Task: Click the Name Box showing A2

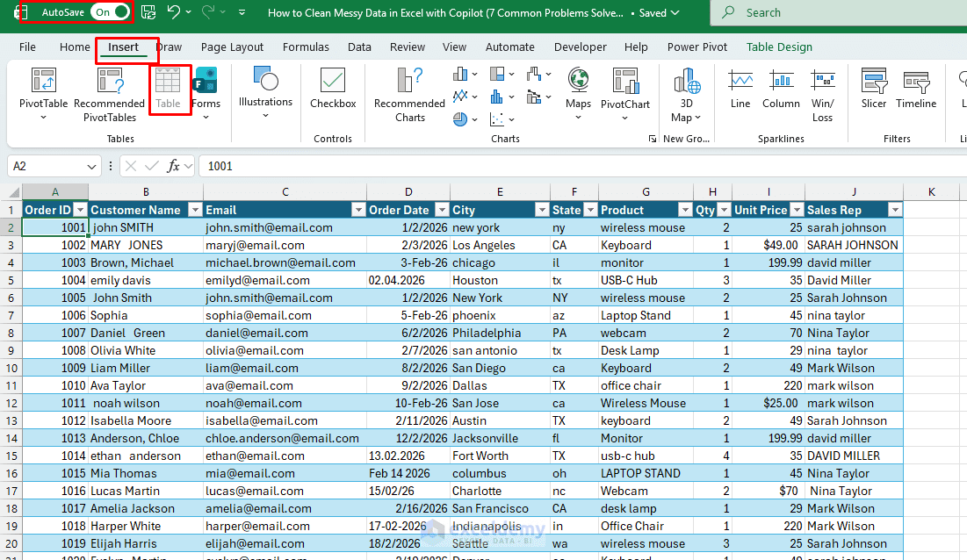Action: (46, 167)
